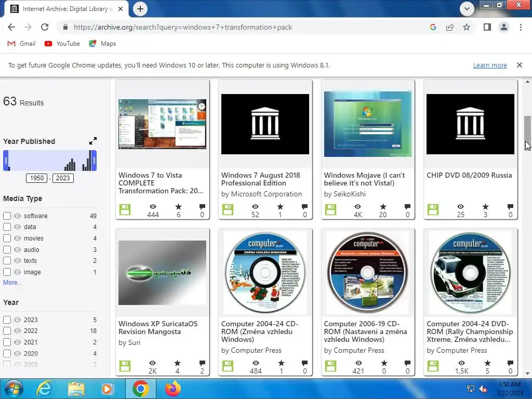Toggle the browser side panel
The image size is (532, 399).
coord(487,27)
